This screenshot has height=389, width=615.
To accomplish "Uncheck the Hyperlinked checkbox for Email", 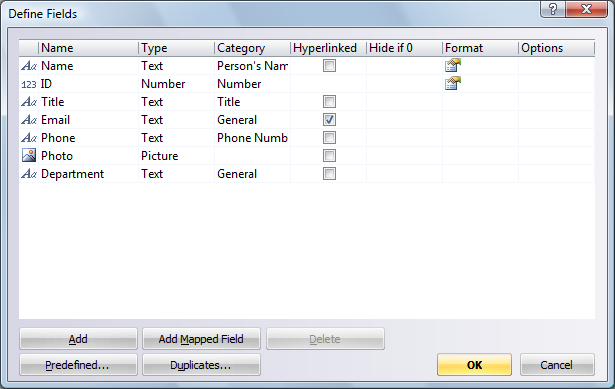I will pos(329,120).
